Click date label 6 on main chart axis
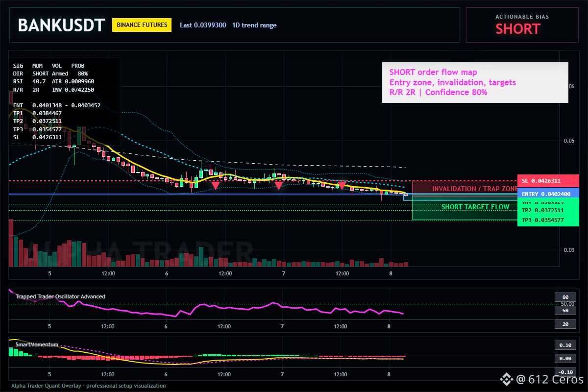 click(167, 273)
